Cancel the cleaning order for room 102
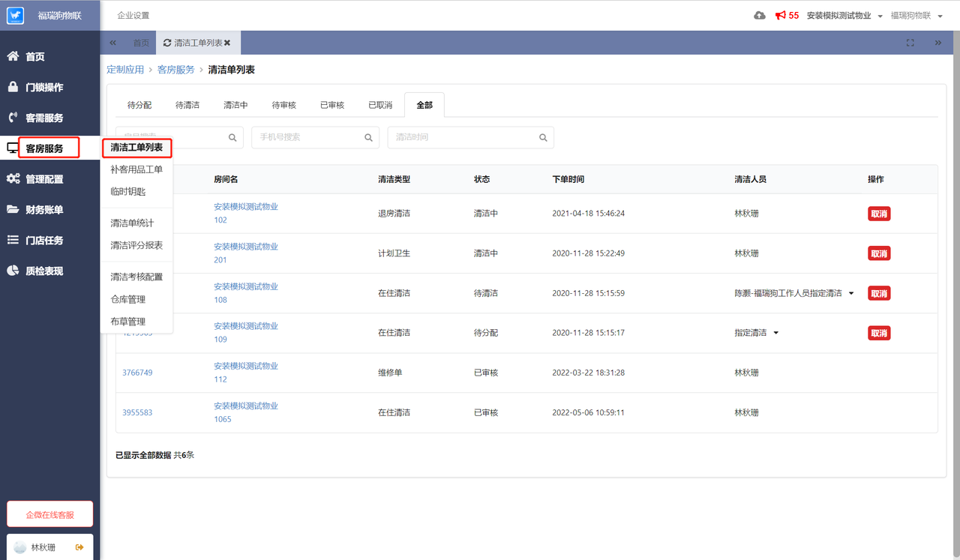This screenshot has height=560, width=960. [x=878, y=213]
